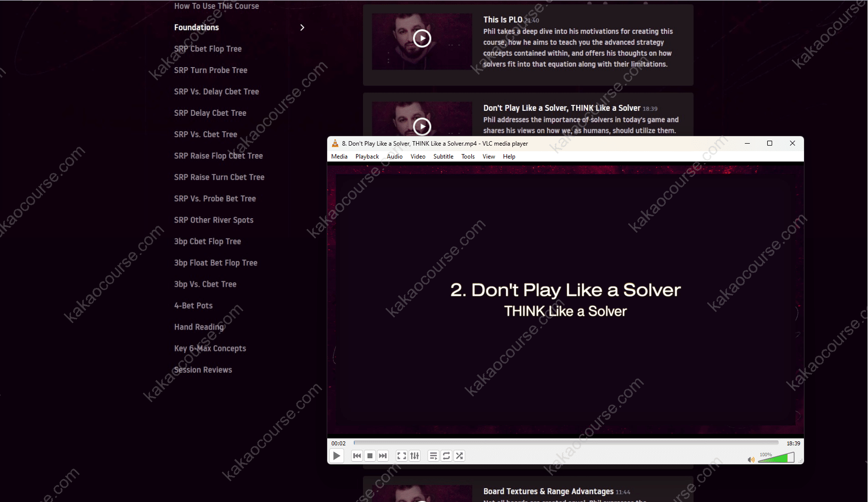The image size is (868, 502).
Task: Toggle loop repeat mode
Action: tap(446, 456)
